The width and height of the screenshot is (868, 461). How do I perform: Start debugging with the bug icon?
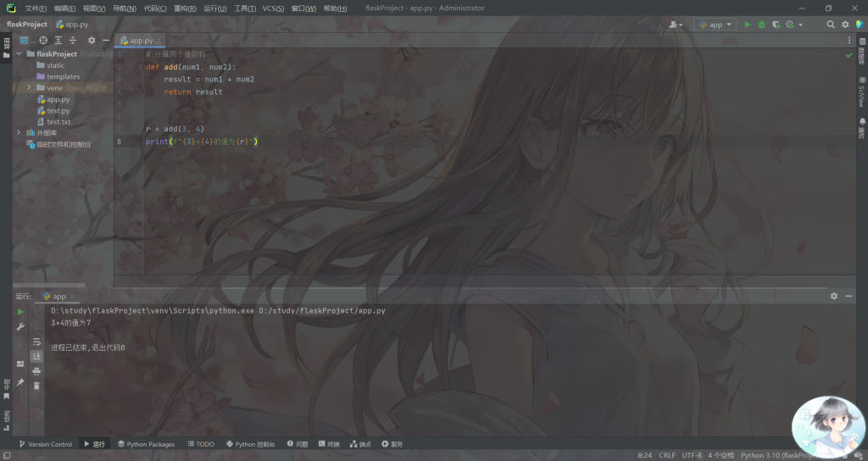(x=761, y=25)
